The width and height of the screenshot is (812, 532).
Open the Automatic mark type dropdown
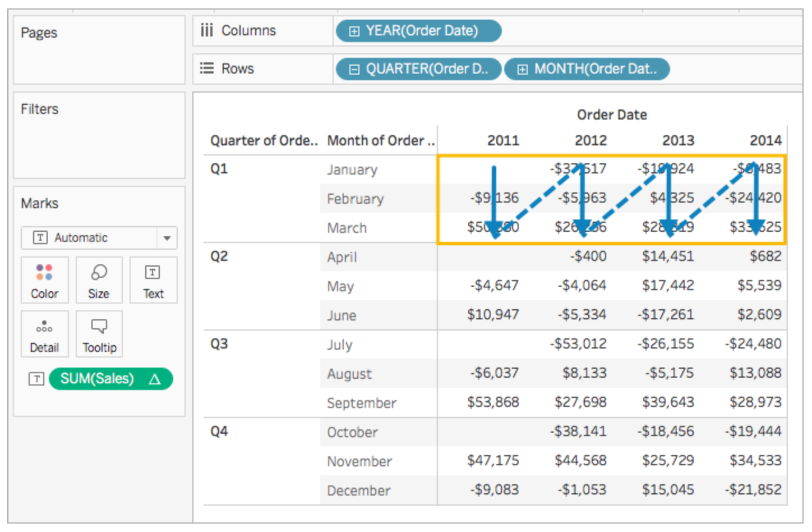coord(167,238)
